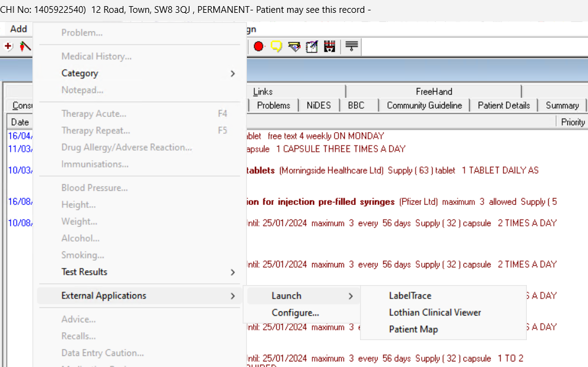
Task: Click the red and black calendar-like icon
Action: 329,46
